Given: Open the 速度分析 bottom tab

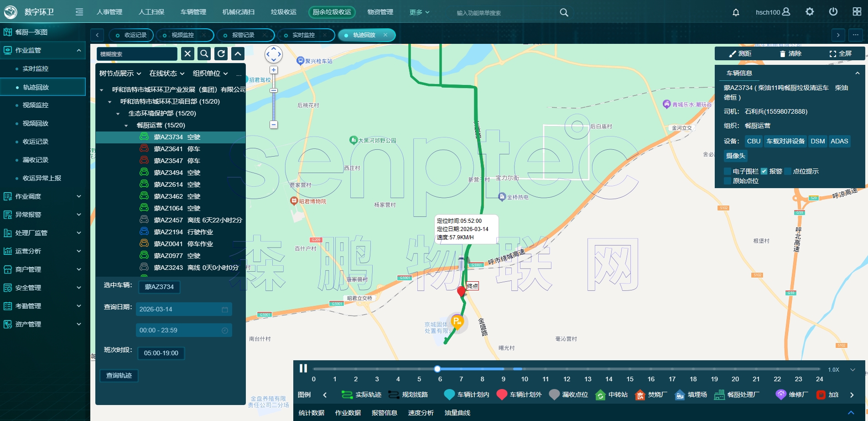Looking at the screenshot, I should pos(421,413).
